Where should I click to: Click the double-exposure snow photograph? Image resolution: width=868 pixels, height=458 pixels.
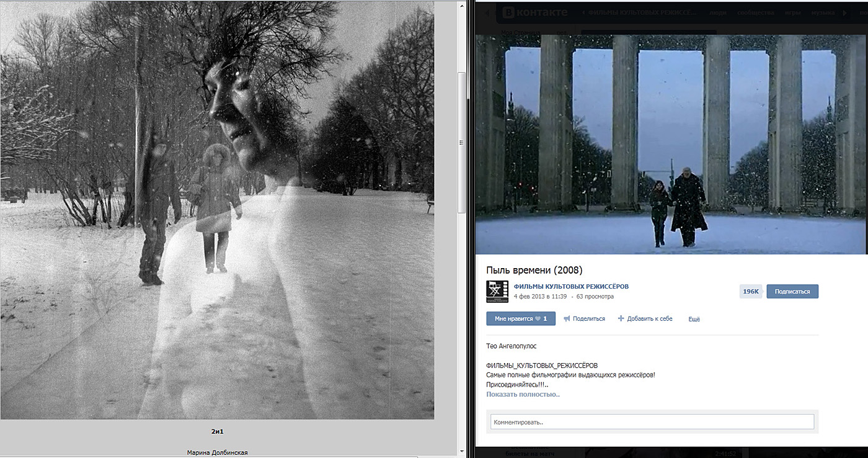(x=217, y=210)
